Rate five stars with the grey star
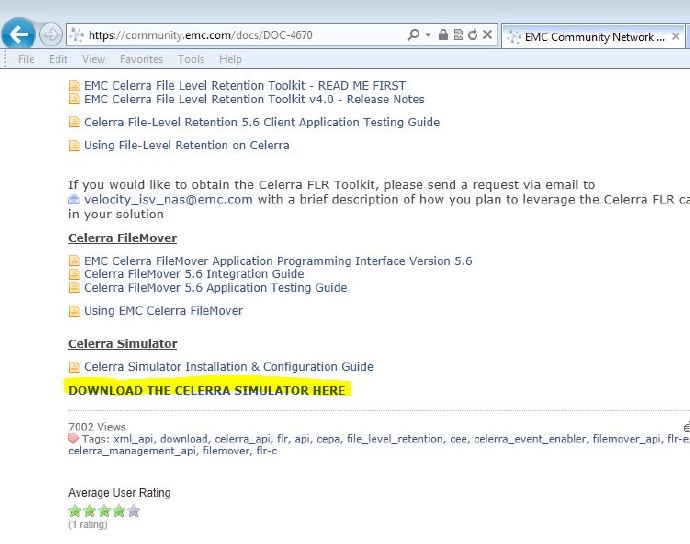 click(133, 511)
